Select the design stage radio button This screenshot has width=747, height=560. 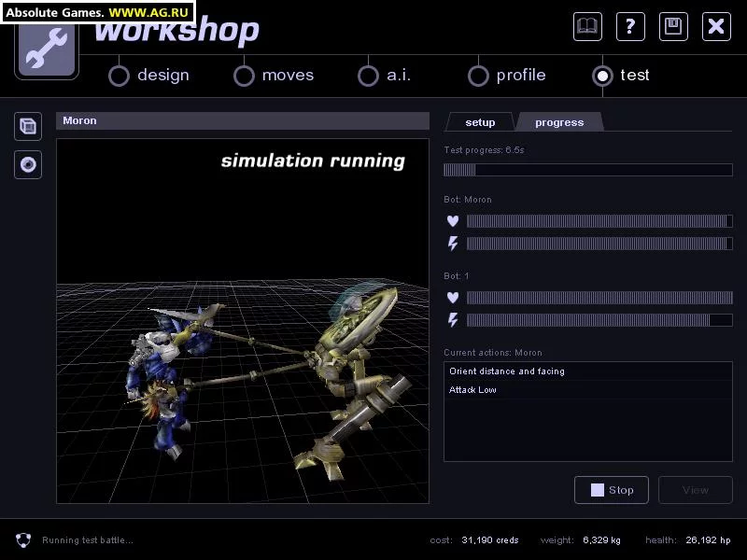pos(119,76)
